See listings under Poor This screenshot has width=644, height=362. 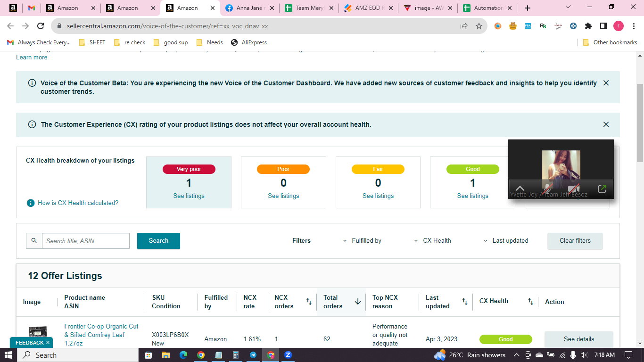pyautogui.click(x=283, y=196)
